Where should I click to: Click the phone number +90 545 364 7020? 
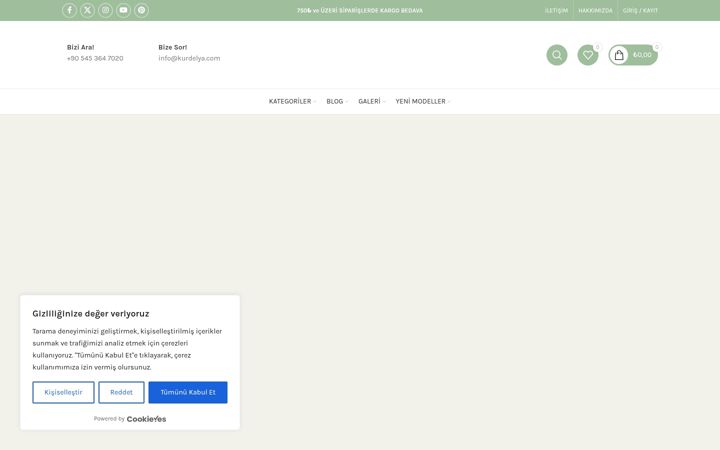tap(95, 58)
